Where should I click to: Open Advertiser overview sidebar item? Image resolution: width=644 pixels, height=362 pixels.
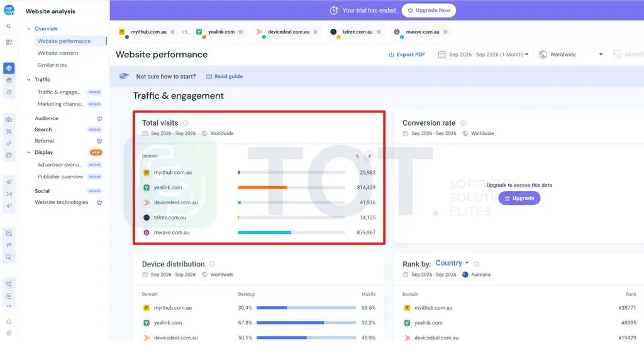[60, 165]
